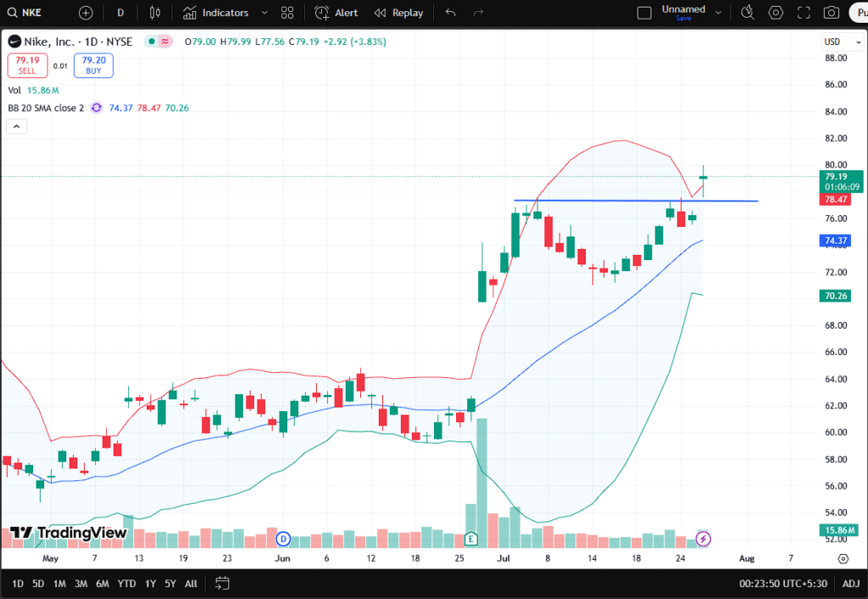868x599 pixels.
Task: Click the purple lightning event marker
Action: [703, 539]
